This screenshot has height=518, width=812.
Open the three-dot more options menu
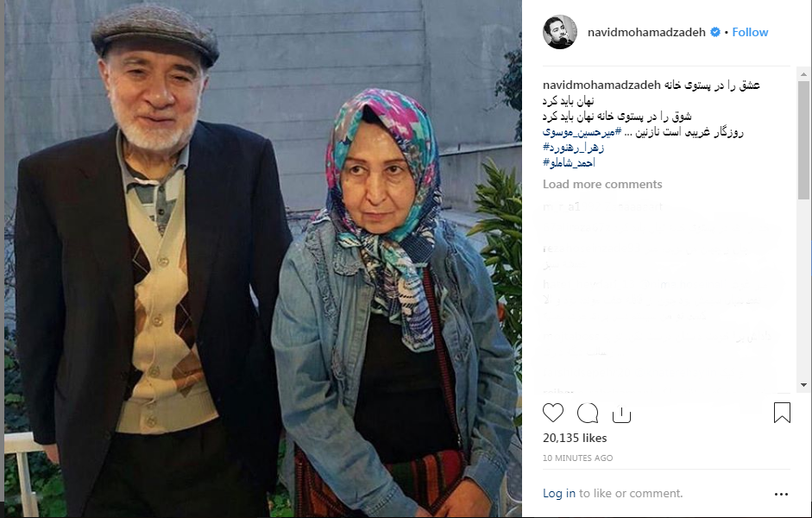[x=781, y=494]
